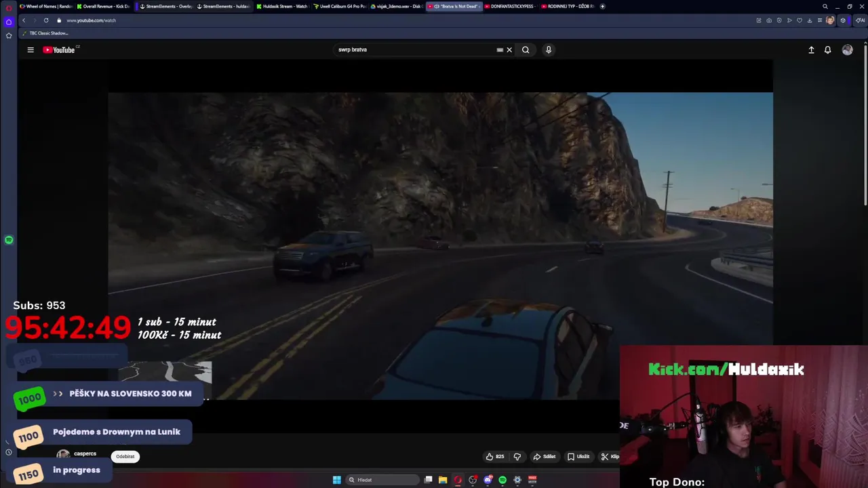This screenshot has width=868, height=488.
Task: Open Discord on the taskbar
Action: click(488, 480)
